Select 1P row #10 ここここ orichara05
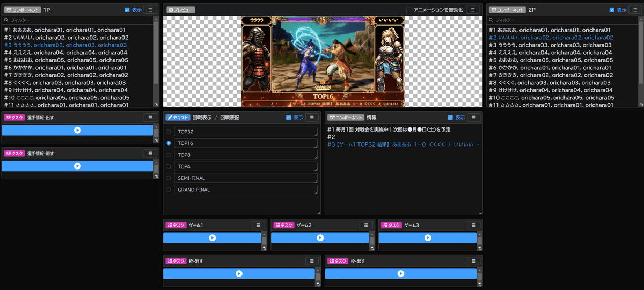Viewport: 644px width, 290px height. click(x=78, y=98)
